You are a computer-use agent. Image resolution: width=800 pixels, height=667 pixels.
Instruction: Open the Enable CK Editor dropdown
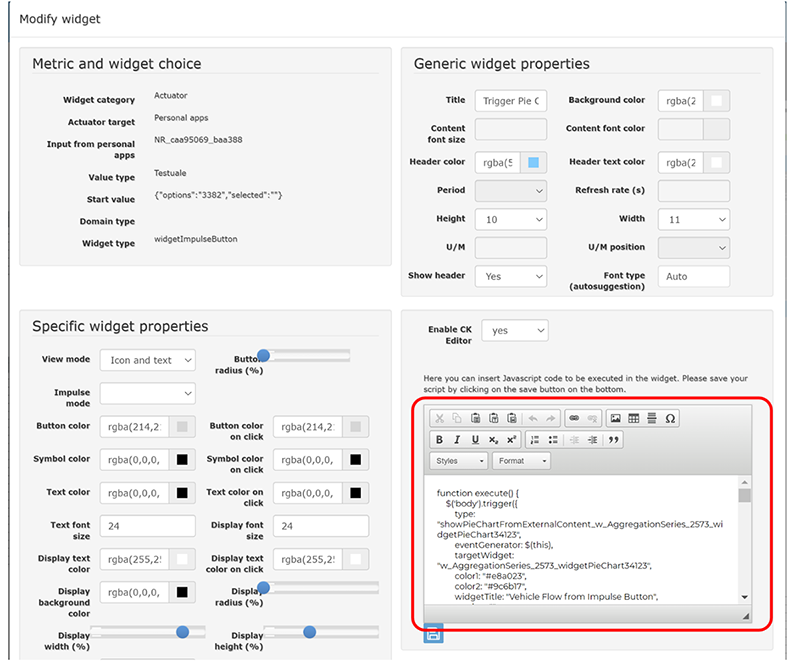pyautogui.click(x=514, y=330)
